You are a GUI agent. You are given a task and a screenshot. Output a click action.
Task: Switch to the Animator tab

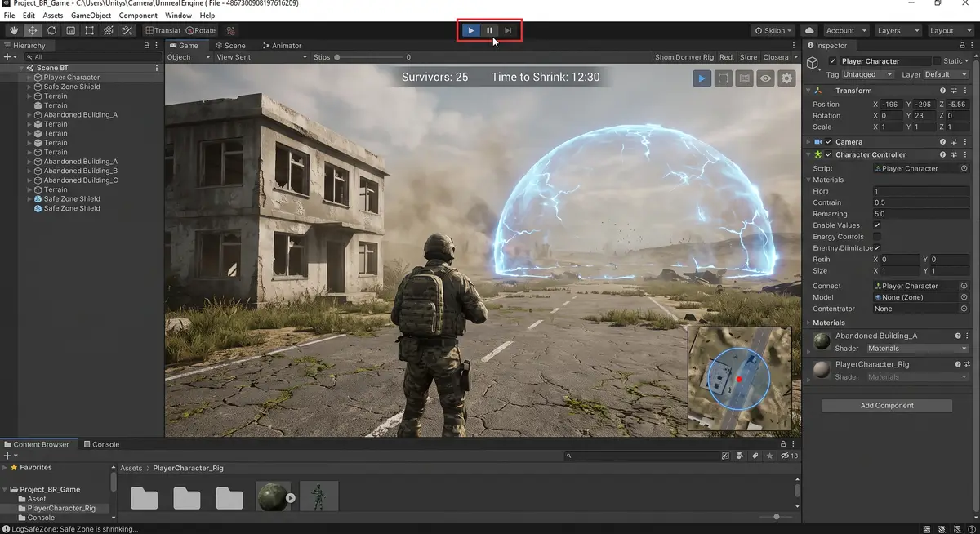pyautogui.click(x=281, y=46)
